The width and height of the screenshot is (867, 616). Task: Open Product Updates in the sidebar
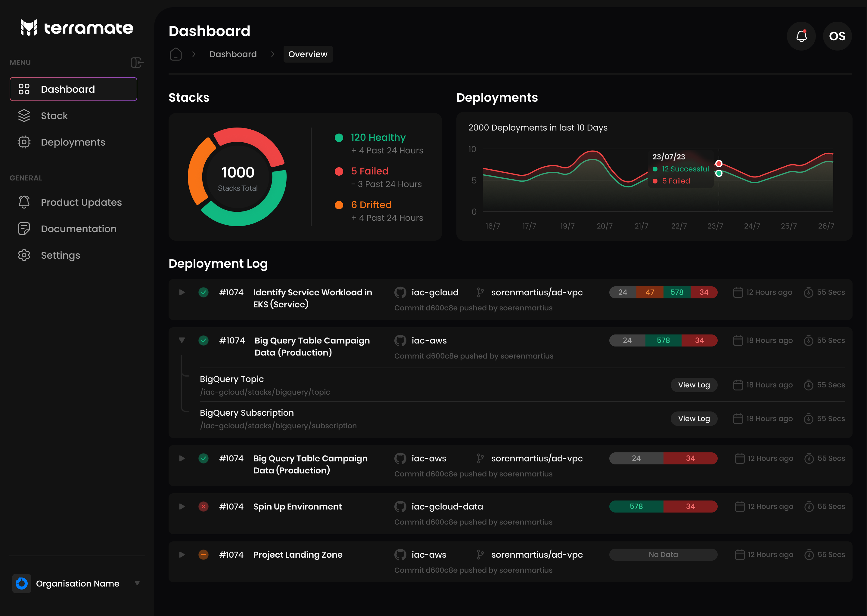81,202
